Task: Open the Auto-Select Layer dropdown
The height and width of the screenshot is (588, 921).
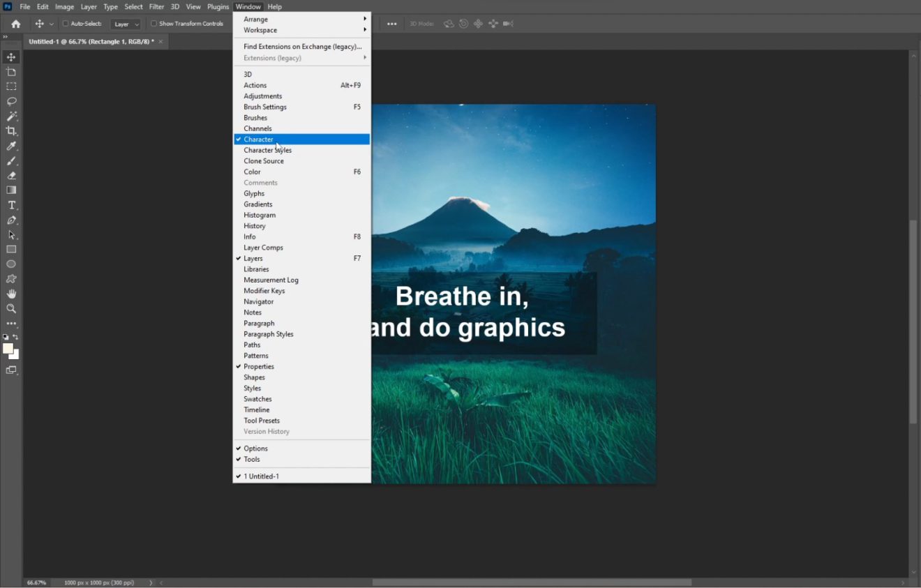Action: 126,23
